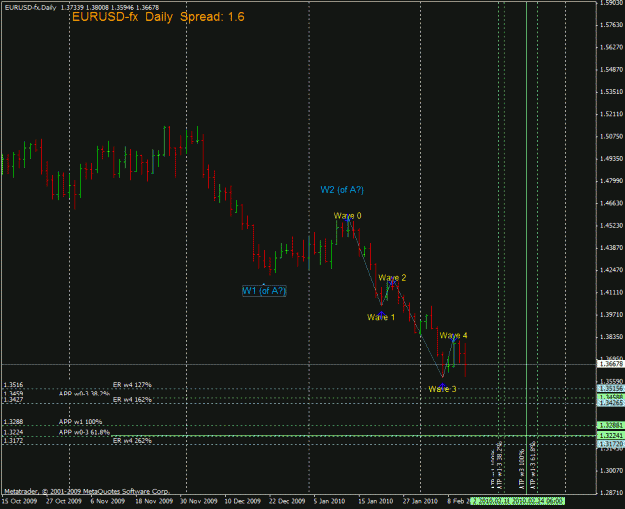The height and width of the screenshot is (509, 625).
Task: Select the APP w0-3 38.2% level label
Action: tap(84, 393)
